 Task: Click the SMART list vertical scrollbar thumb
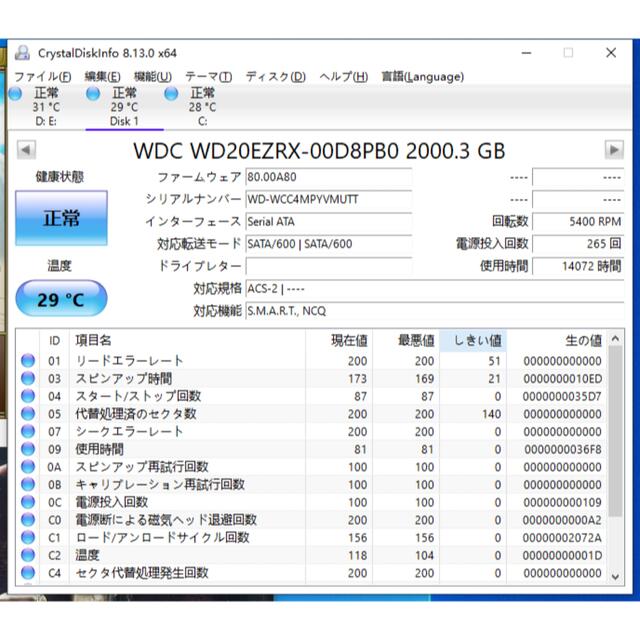click(616, 431)
